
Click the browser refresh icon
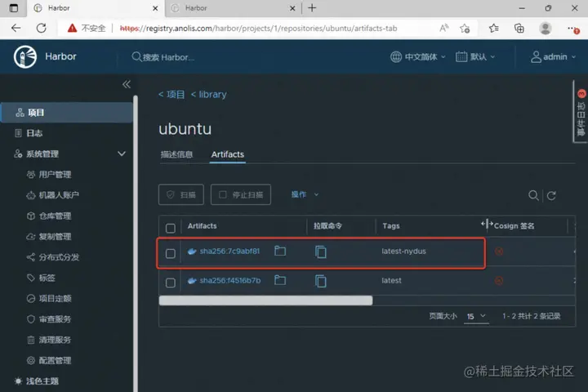tap(42, 28)
